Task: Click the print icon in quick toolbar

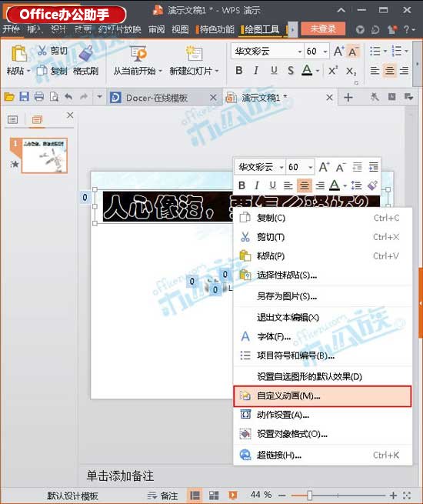Action: click(39, 97)
